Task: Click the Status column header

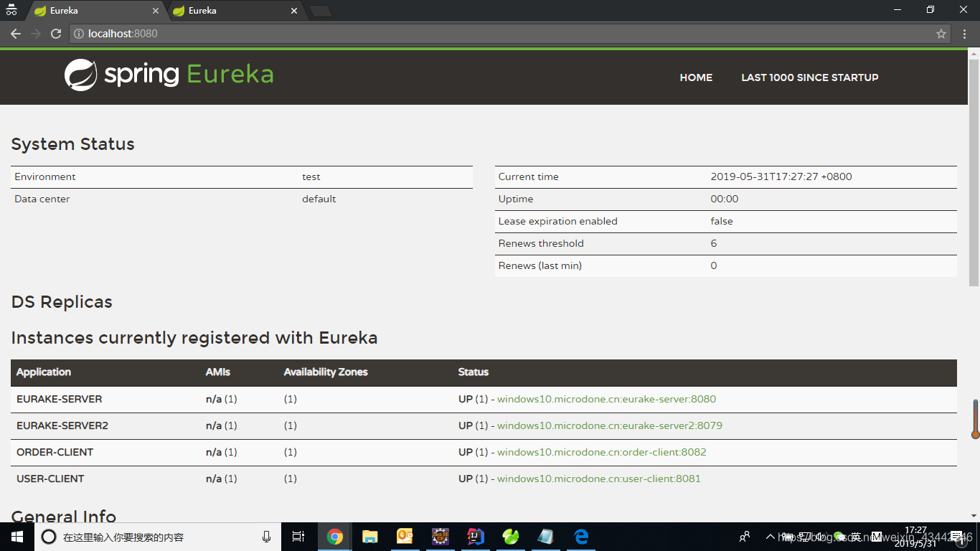Action: click(x=473, y=372)
